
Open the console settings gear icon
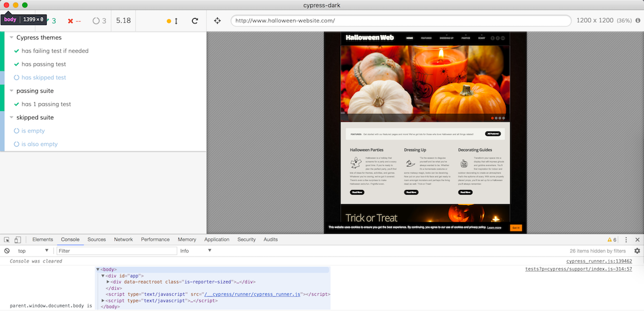[637, 251]
